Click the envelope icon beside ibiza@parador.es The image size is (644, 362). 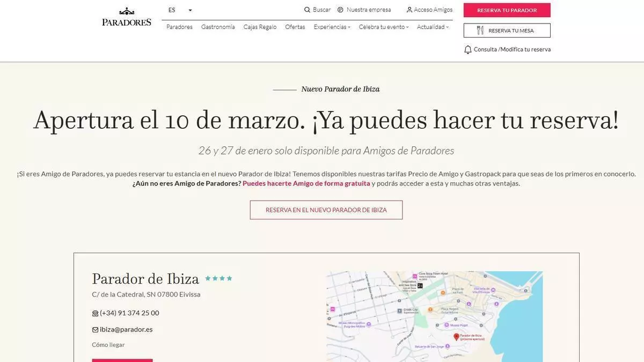(x=95, y=330)
